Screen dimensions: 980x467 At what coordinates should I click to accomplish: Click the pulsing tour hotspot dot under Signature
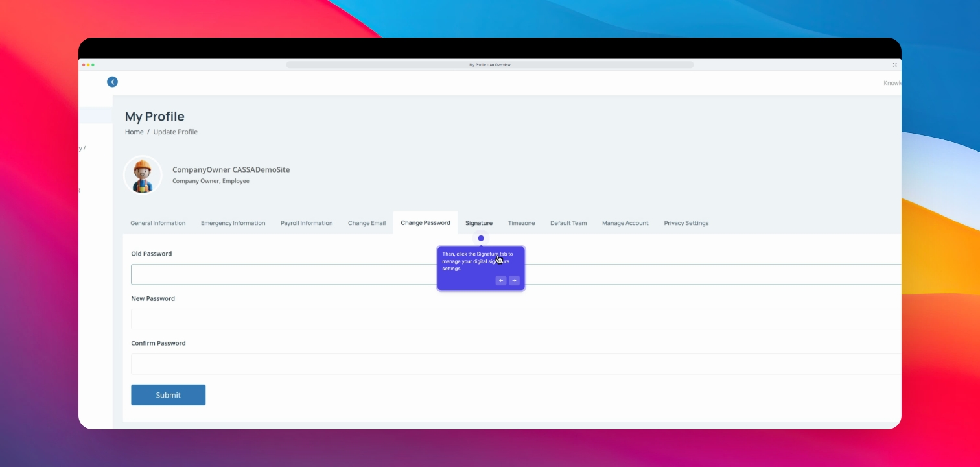point(481,238)
